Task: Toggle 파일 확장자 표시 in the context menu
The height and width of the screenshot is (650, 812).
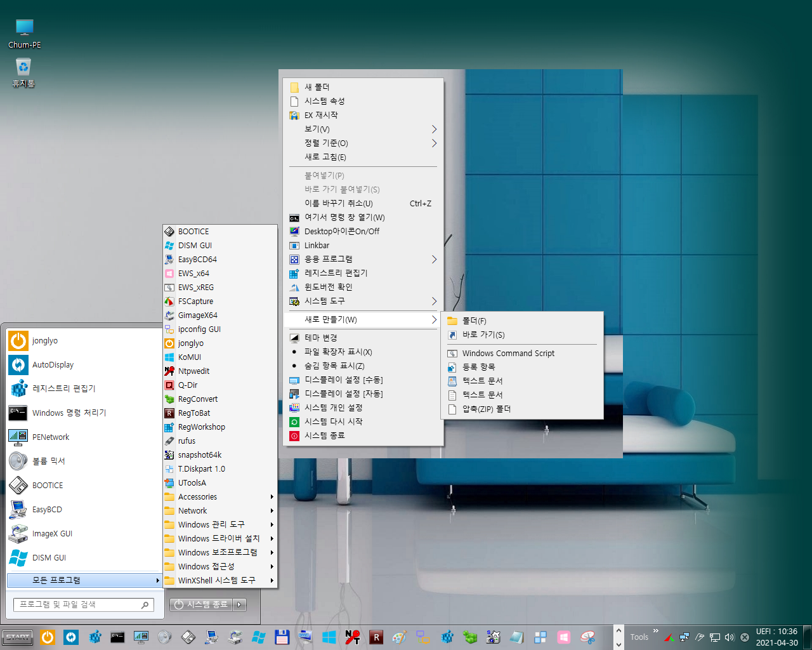Action: point(363,352)
